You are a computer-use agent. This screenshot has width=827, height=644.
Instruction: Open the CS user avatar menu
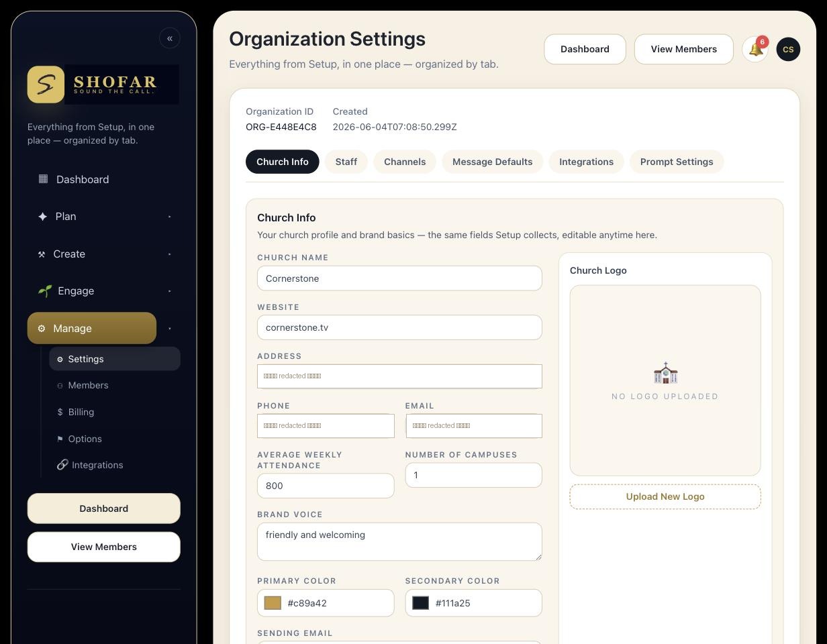pyautogui.click(x=788, y=49)
